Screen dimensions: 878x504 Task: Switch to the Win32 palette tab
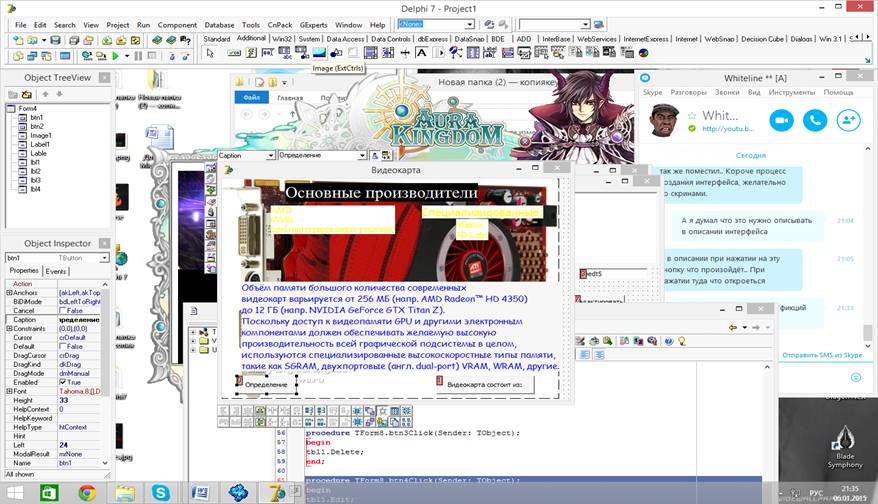[x=281, y=39]
